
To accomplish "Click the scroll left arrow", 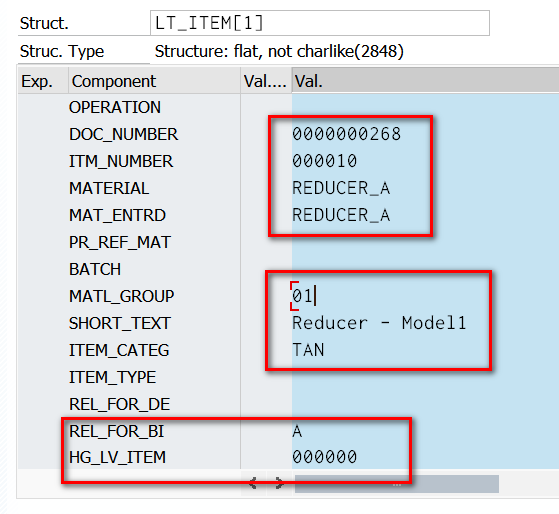I will pos(253,483).
